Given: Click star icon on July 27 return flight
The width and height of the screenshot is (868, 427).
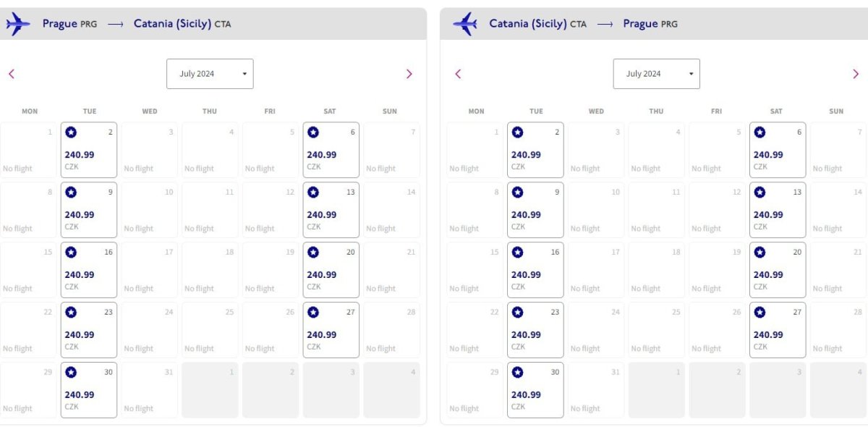Looking at the screenshot, I should pyautogui.click(x=759, y=313).
